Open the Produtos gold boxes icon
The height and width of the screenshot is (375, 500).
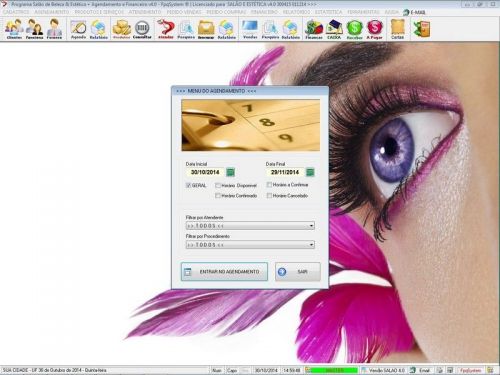pos(121,29)
